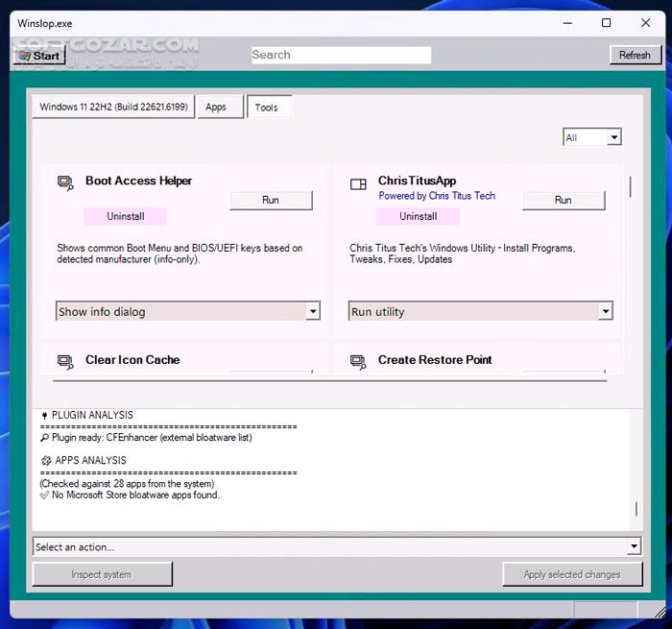Run the Boot Access Helper tool

(x=271, y=200)
